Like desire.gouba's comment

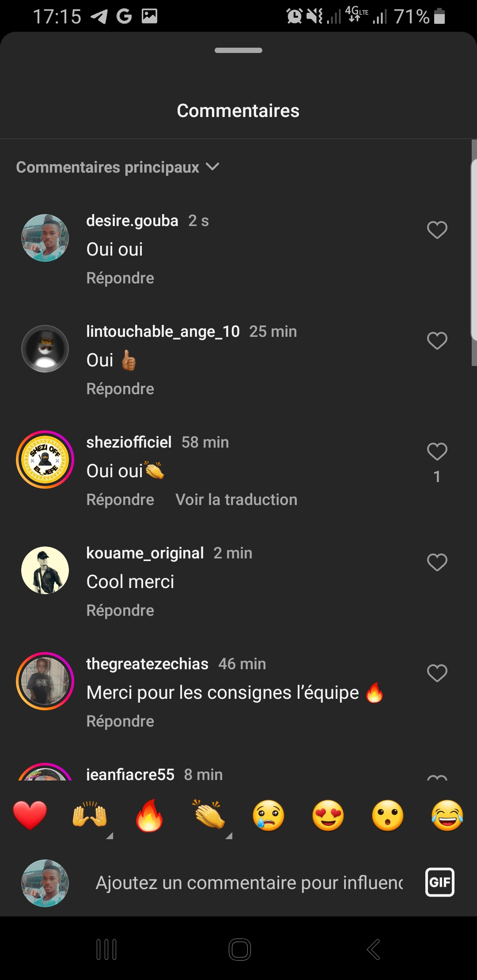(x=437, y=230)
